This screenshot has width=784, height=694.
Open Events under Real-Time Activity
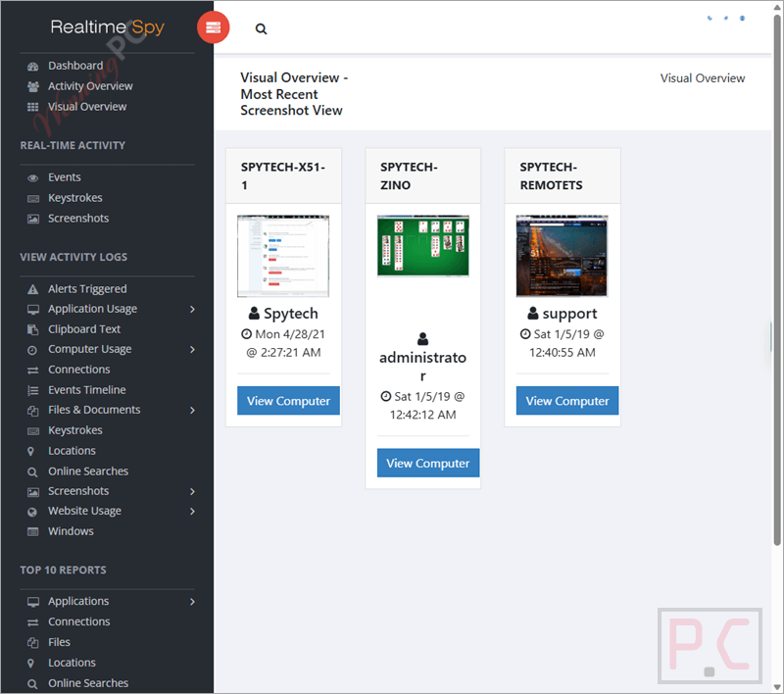65,177
